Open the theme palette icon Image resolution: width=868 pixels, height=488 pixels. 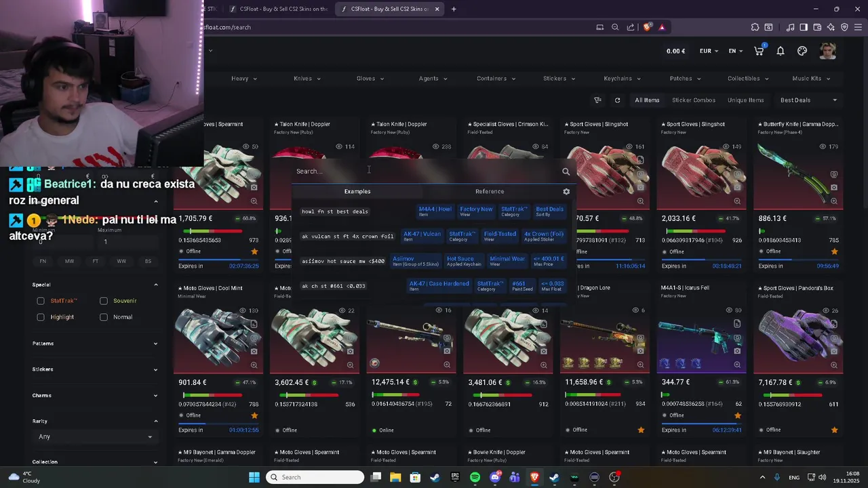point(802,51)
